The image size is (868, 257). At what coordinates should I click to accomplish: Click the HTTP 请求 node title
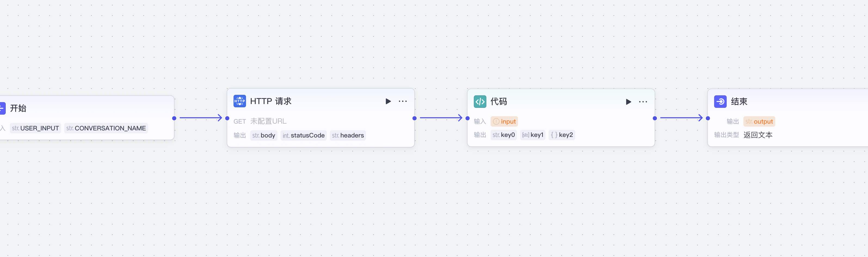point(270,101)
